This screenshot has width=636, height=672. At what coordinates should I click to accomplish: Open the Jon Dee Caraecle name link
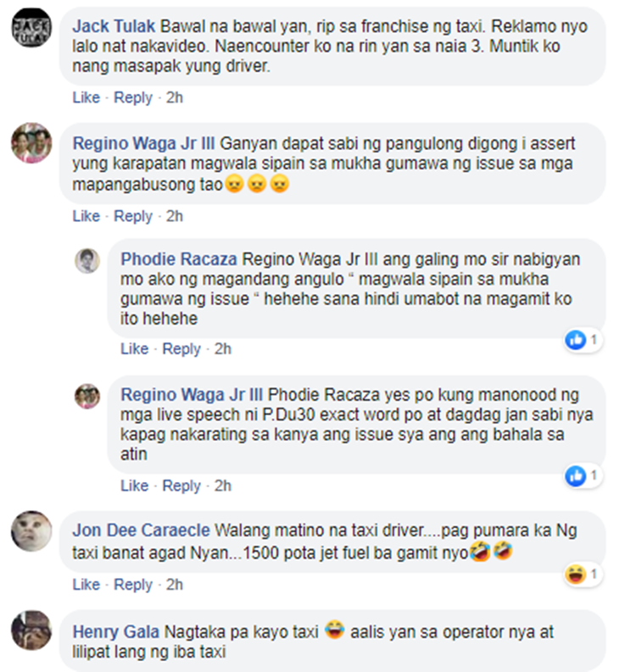[141, 530]
